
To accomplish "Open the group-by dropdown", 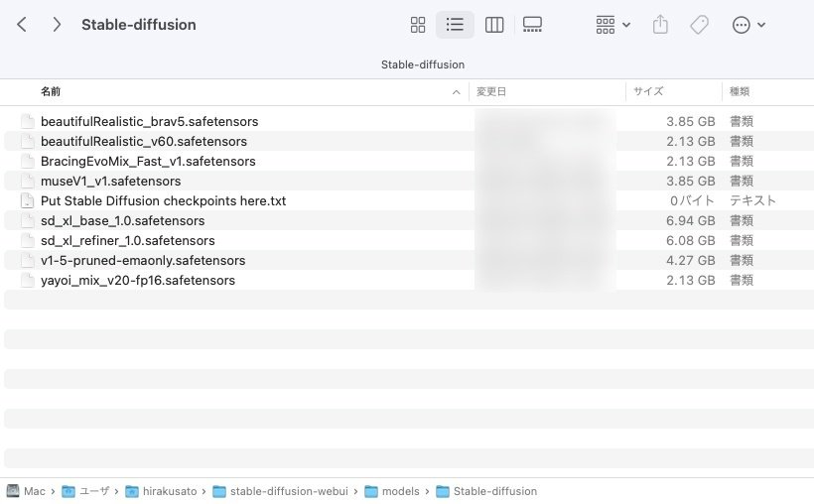I will point(613,25).
